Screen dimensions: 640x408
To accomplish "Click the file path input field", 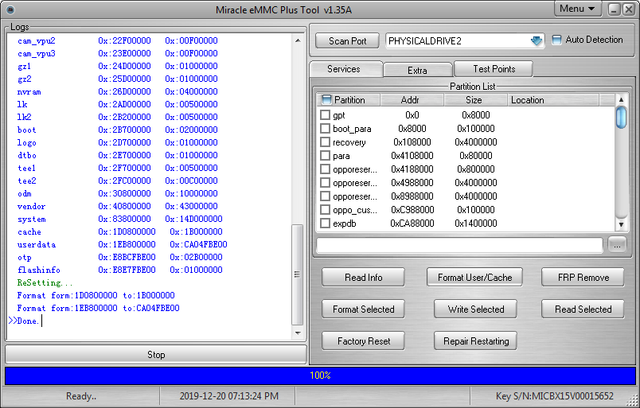I will pyautogui.click(x=460, y=246).
